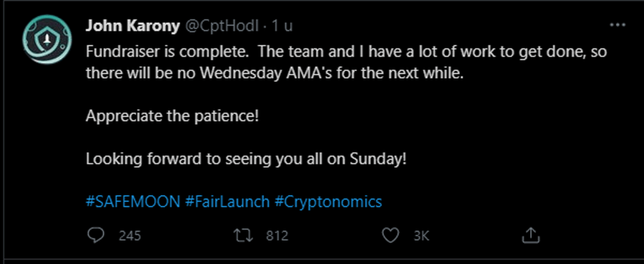Open the tweet via the '1 u' timestamp

(282, 26)
